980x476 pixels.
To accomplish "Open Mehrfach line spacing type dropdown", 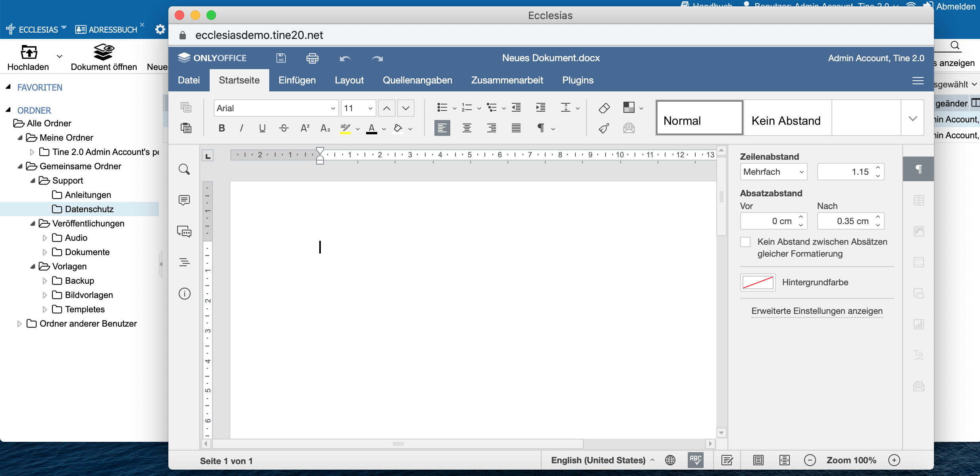I will (774, 172).
